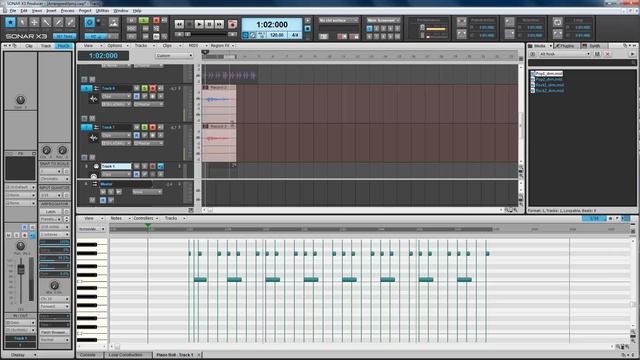Open the All Rock folder dropdown in browser
This screenshot has width=640, height=360.
point(564,54)
